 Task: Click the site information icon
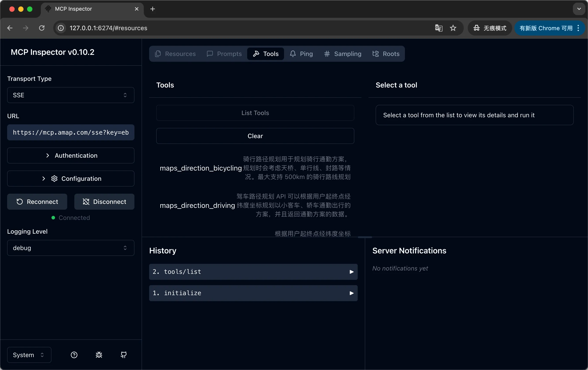[61, 28]
